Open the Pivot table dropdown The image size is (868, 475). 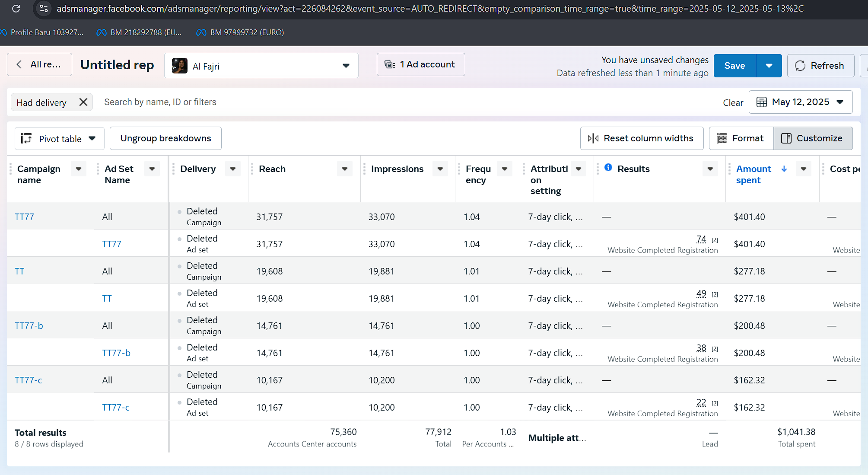click(x=59, y=139)
